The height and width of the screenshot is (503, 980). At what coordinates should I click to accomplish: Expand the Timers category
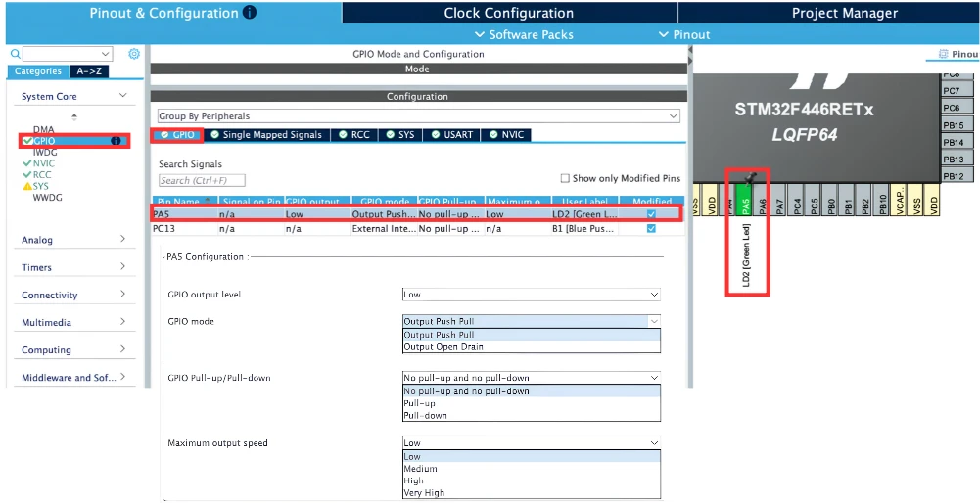(x=123, y=266)
